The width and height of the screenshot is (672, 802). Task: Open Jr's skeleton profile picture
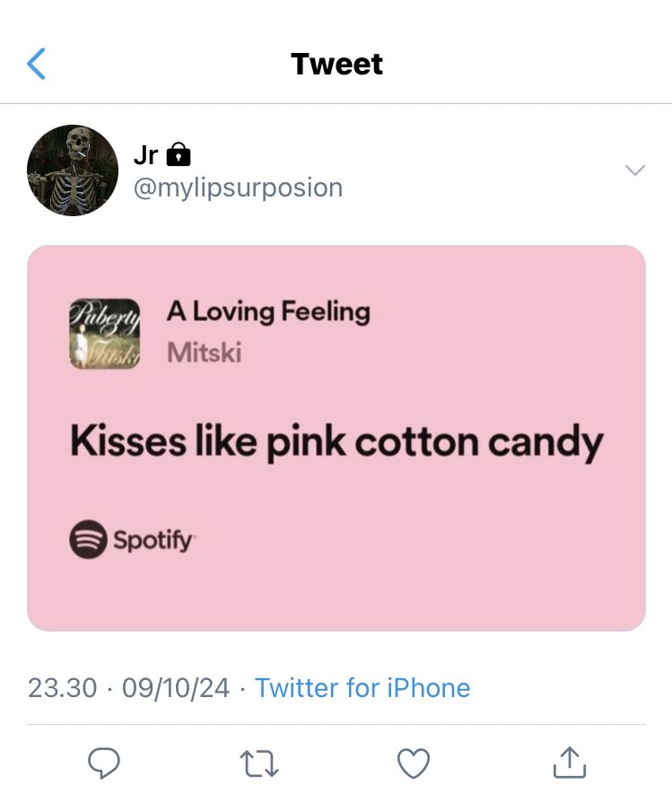73,170
